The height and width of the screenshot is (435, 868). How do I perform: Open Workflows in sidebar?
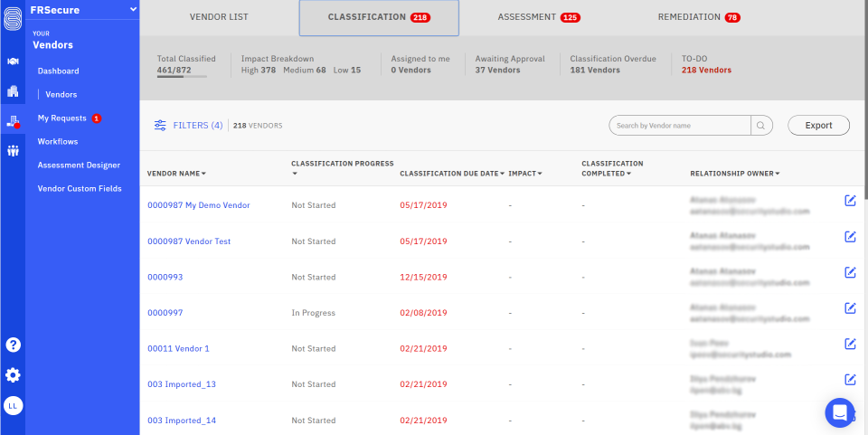coord(58,142)
